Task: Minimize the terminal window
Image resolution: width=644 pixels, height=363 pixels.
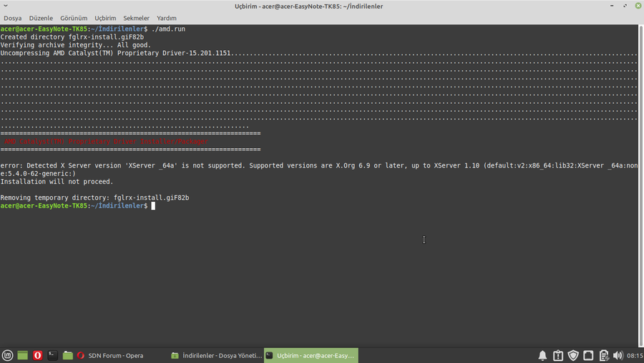Action: [x=612, y=6]
